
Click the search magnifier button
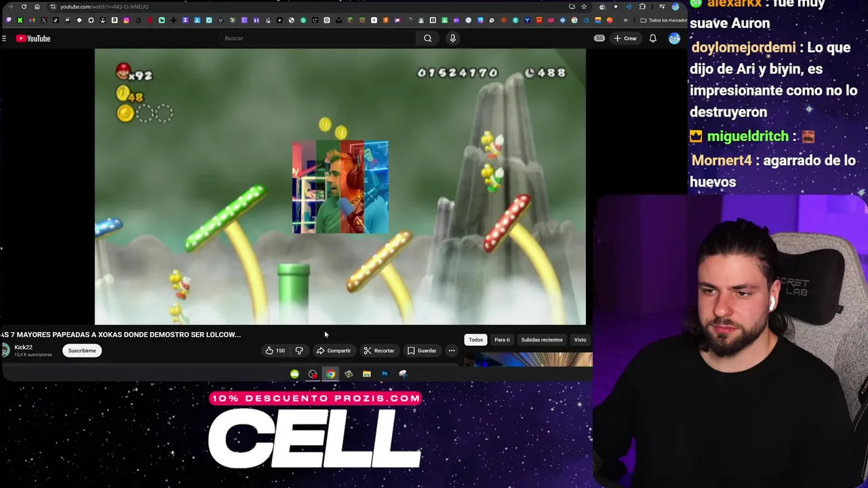(427, 39)
